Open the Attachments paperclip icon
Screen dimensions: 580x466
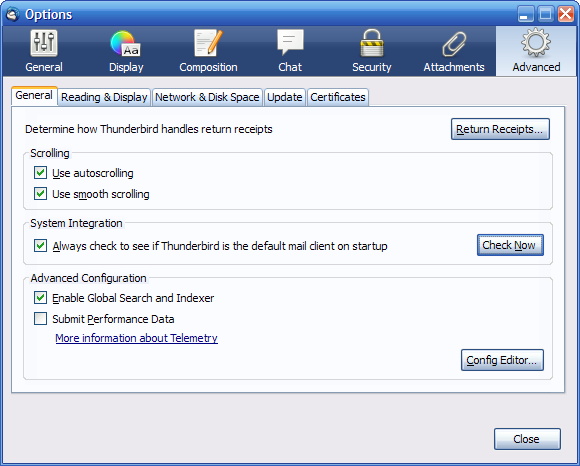click(x=454, y=44)
